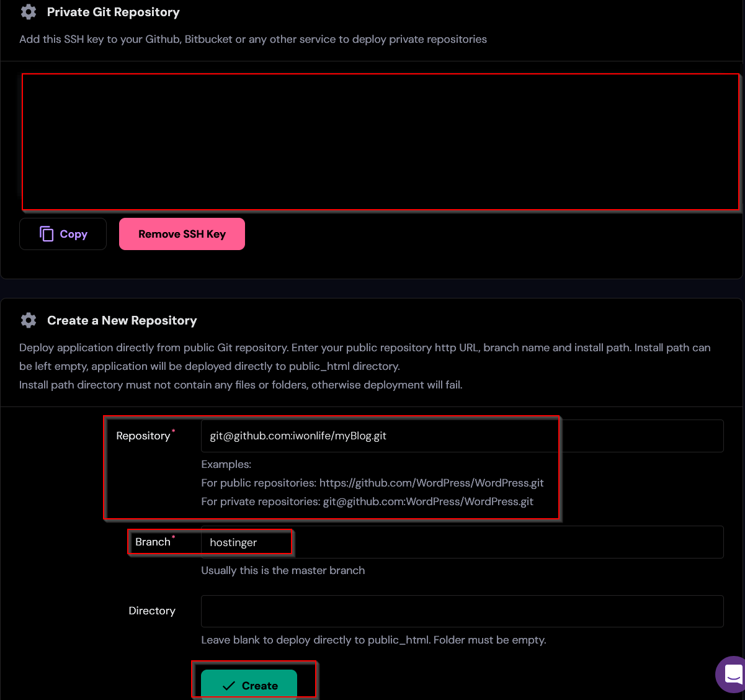This screenshot has height=700, width=745.
Task: Click inside the SSH key text box
Action: point(380,142)
